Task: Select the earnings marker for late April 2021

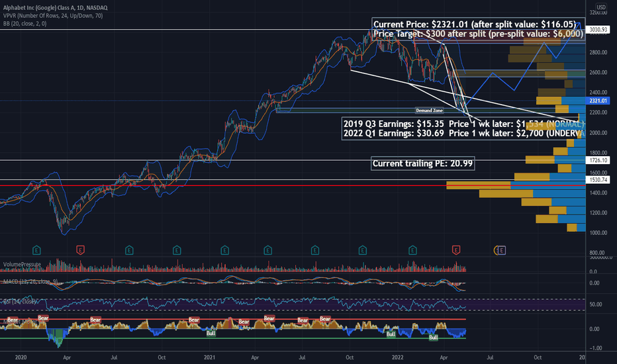Action: point(267,250)
